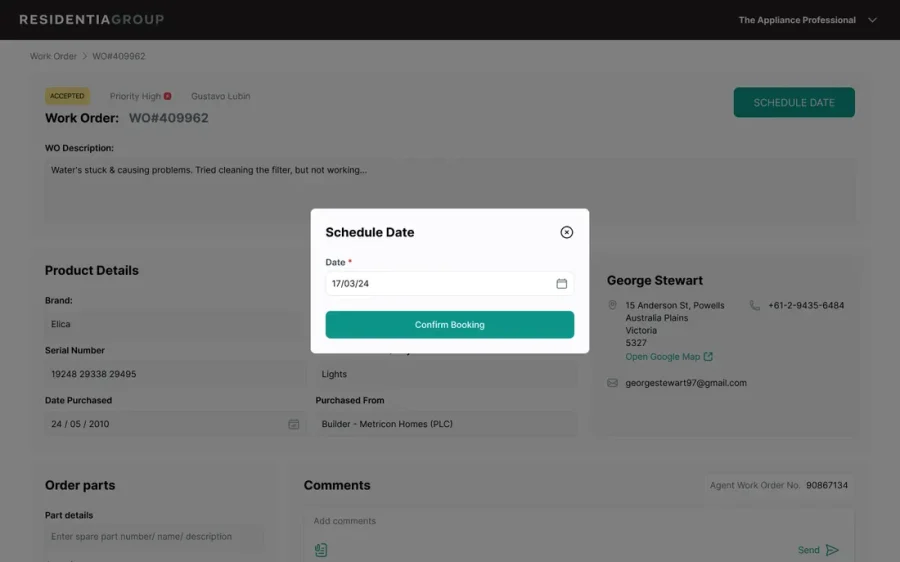Image resolution: width=900 pixels, height=562 pixels.
Task: Click the paper plane Send icon
Action: [832, 550]
